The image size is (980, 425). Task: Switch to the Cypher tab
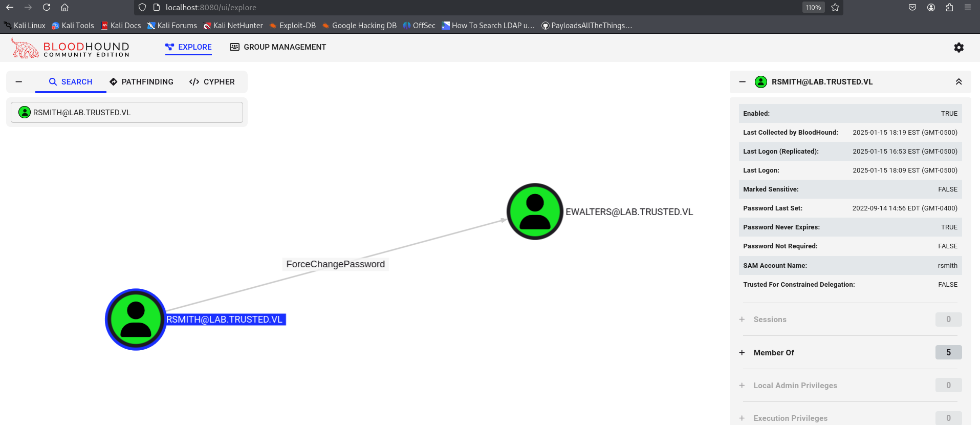212,82
